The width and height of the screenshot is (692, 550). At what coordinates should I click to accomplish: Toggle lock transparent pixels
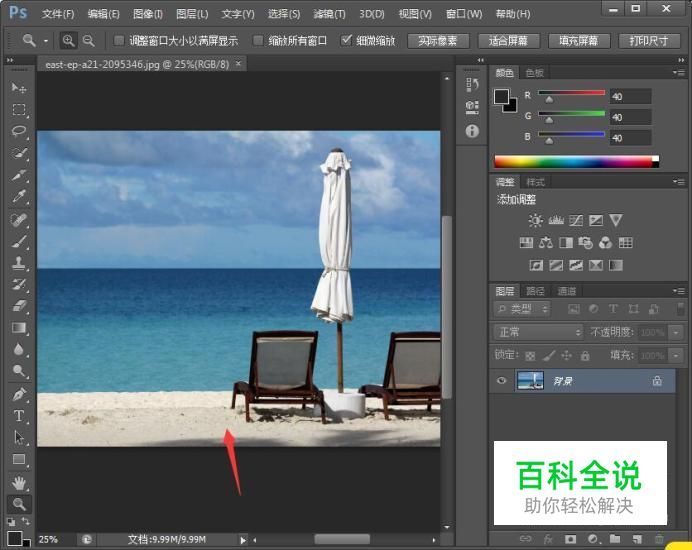[530, 356]
